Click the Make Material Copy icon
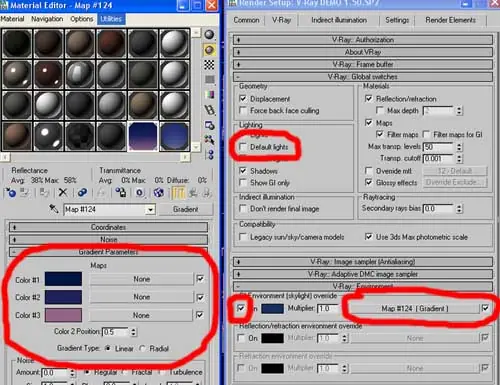Screen dimensions: 500x385 pyautogui.click(x=82, y=193)
